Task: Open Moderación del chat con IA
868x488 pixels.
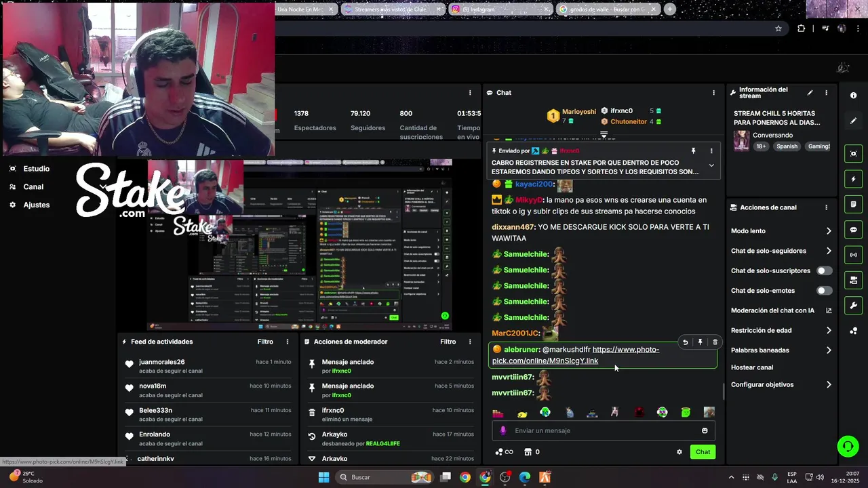Action: point(781,310)
